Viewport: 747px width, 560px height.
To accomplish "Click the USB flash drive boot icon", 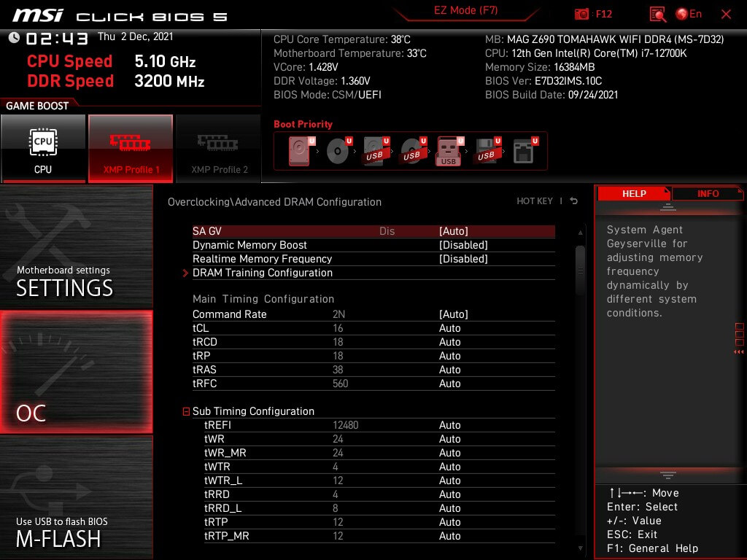I will 448,151.
